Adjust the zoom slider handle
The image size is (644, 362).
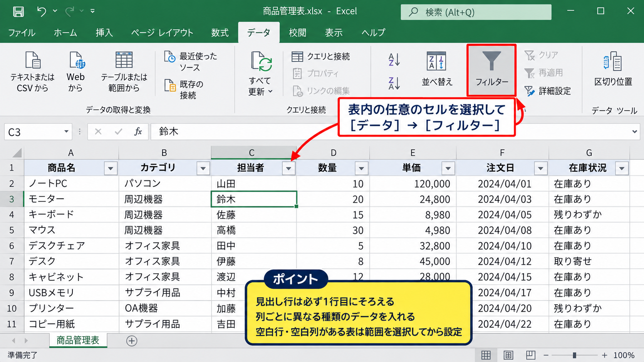[x=574, y=355]
